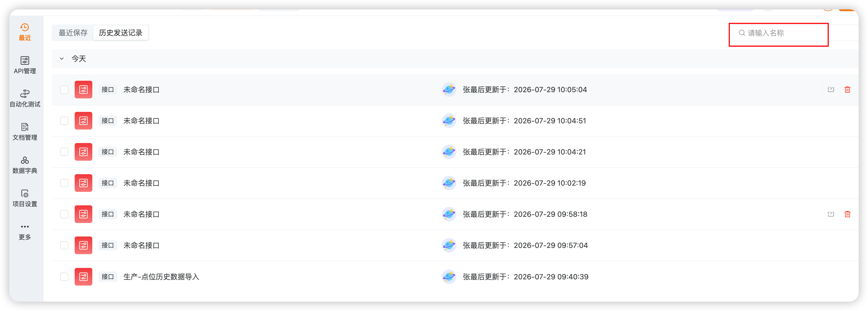
Task: Click the restore icon on the 10:05:04 row
Action: (x=831, y=89)
